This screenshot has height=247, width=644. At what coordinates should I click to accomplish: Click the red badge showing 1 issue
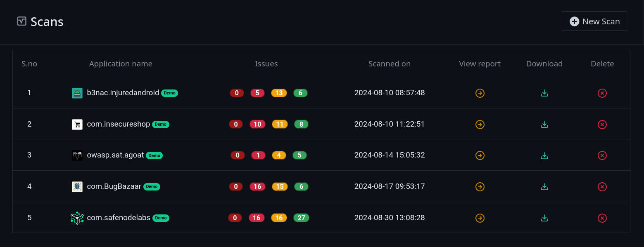pyautogui.click(x=258, y=155)
